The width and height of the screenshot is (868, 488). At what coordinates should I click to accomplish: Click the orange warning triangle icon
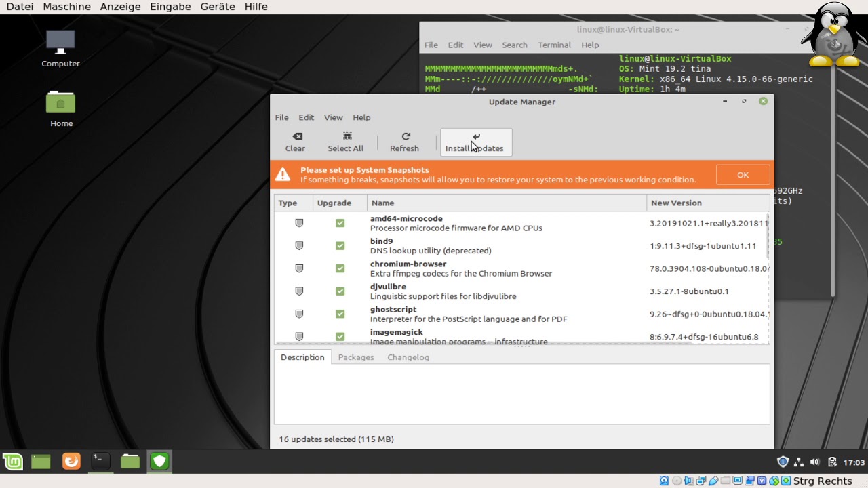pos(283,175)
